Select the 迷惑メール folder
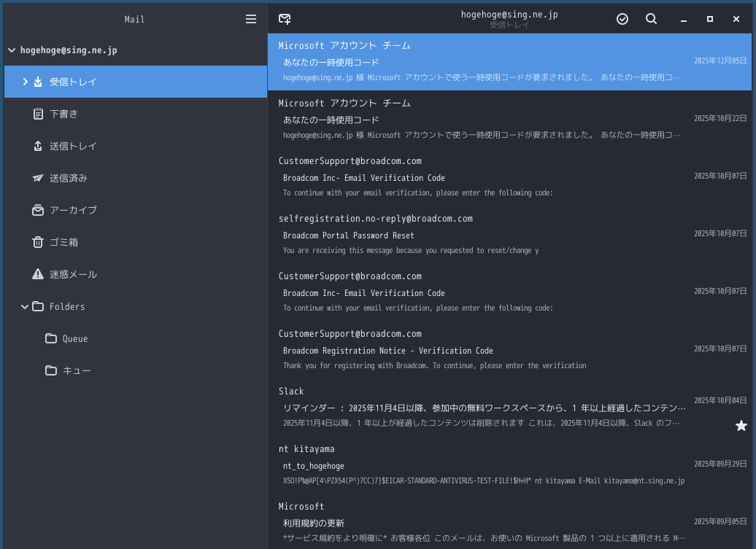The width and height of the screenshot is (756, 549). coord(136,274)
